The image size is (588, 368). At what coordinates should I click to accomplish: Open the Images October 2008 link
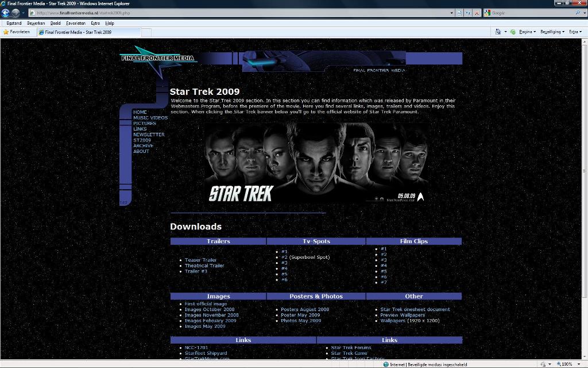click(x=210, y=310)
